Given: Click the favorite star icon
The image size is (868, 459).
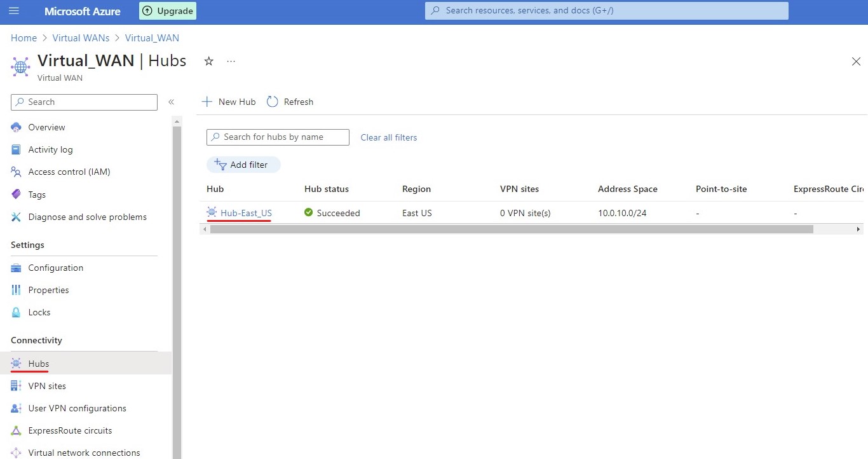Looking at the screenshot, I should [208, 61].
